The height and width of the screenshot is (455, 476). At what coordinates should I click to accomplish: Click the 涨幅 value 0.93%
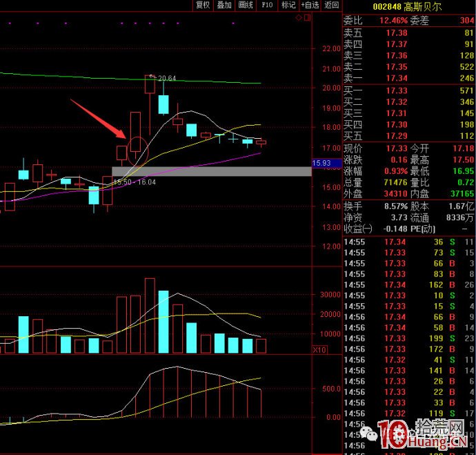point(395,171)
